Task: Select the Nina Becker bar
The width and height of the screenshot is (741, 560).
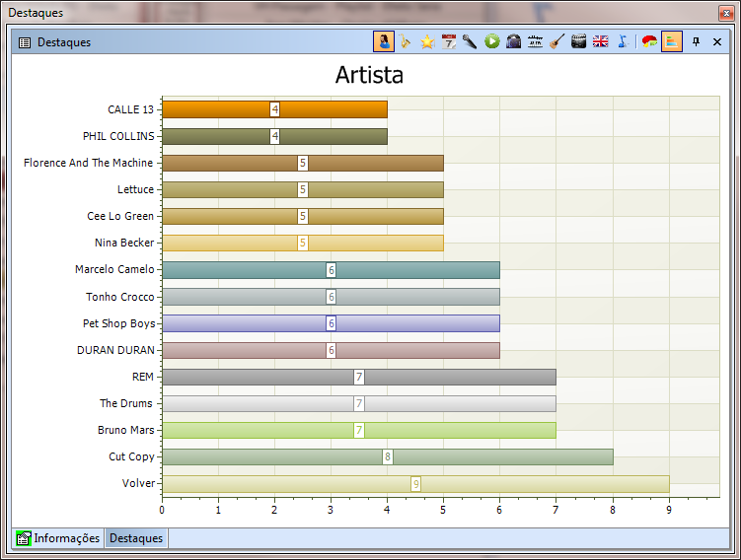Action: [x=303, y=244]
